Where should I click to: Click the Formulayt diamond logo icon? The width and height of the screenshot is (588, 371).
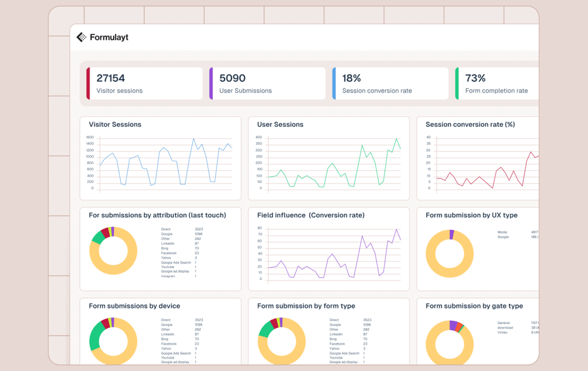click(81, 37)
